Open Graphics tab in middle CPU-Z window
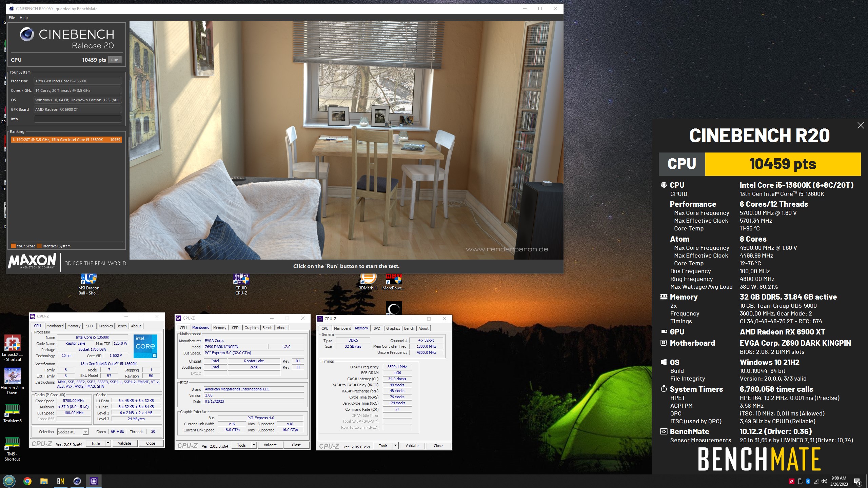This screenshot has width=868, height=488. [252, 328]
